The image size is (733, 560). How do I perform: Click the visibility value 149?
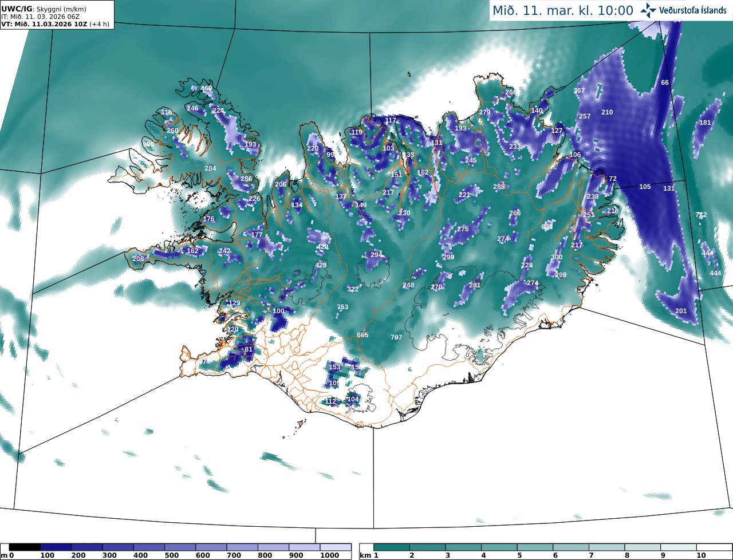[361, 205]
